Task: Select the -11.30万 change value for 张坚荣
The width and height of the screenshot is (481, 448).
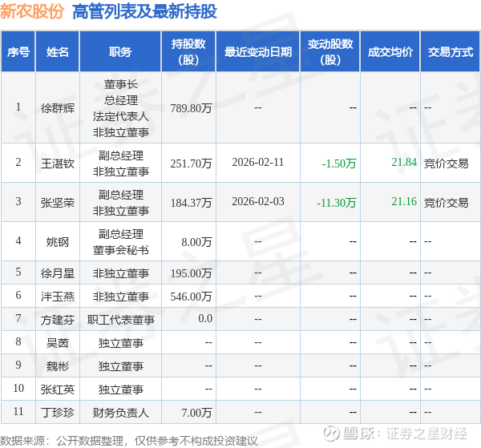Action: [x=336, y=203]
